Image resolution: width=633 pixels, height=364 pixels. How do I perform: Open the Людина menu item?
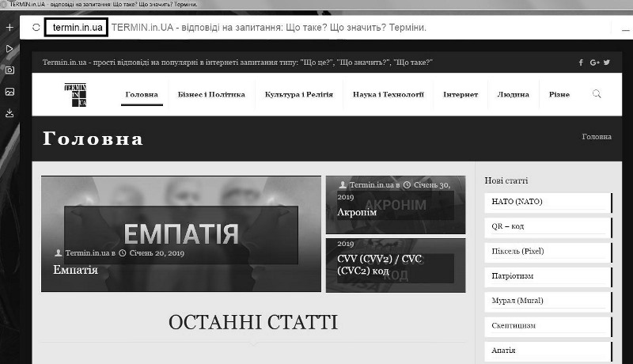(513, 94)
